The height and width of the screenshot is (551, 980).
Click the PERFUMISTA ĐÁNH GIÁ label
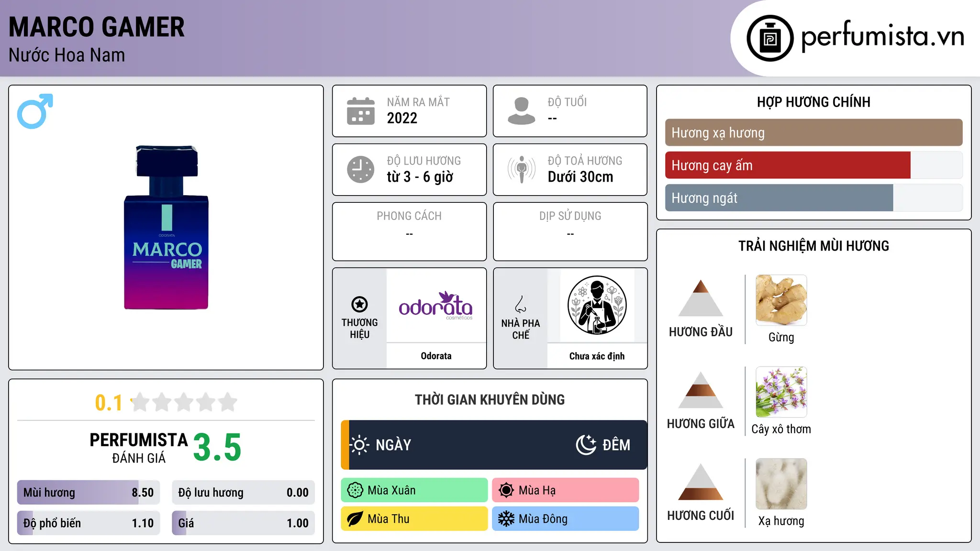(139, 448)
